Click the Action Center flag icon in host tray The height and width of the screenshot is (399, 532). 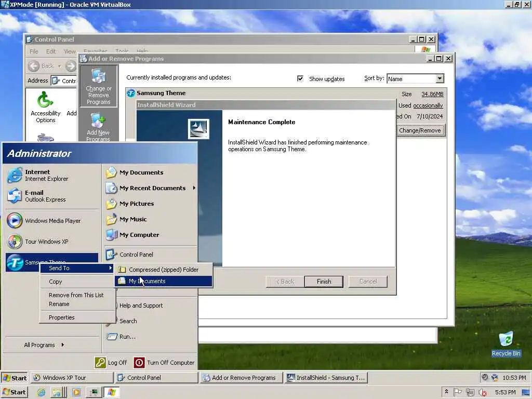pos(457,392)
